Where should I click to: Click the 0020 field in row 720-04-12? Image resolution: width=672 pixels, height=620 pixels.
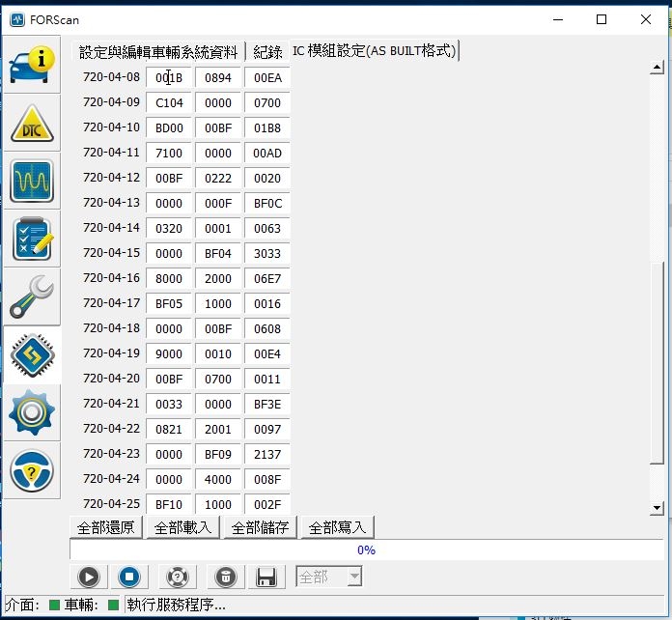coord(267,178)
